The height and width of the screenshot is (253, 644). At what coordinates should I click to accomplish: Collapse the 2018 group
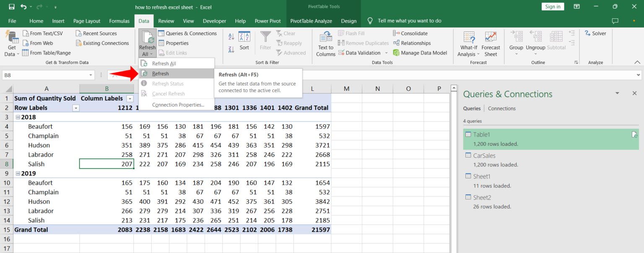coord(18,117)
